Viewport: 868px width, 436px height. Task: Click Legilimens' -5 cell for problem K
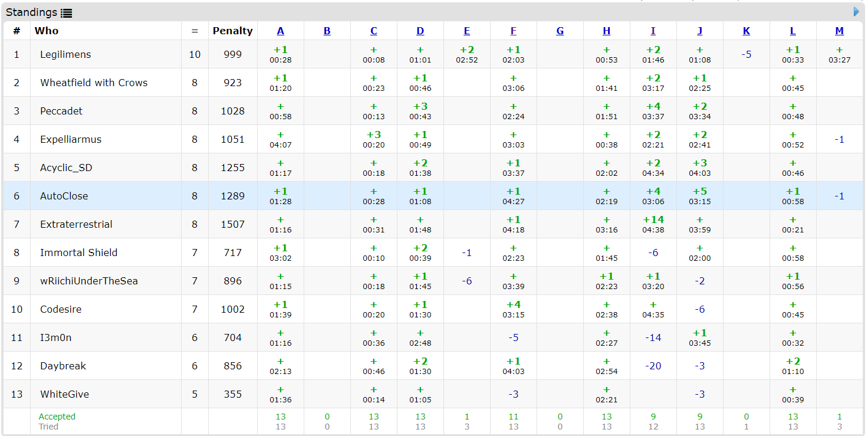[746, 54]
